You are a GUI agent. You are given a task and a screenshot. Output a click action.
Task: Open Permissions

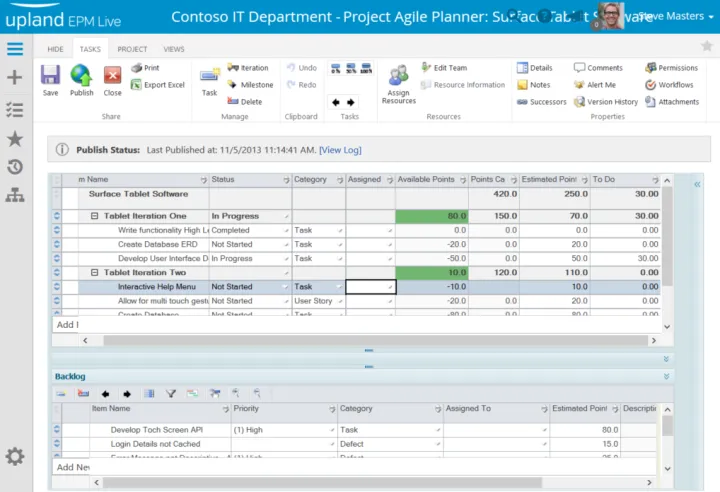671,68
